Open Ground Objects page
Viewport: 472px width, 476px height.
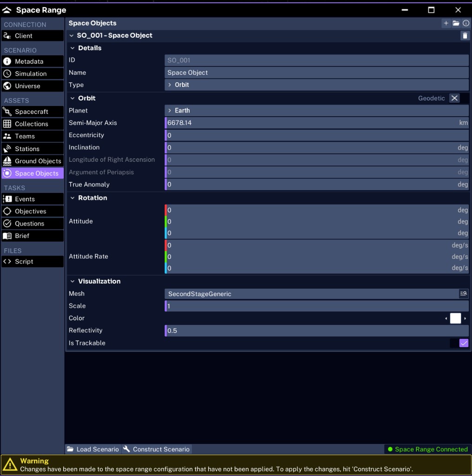click(x=33, y=161)
